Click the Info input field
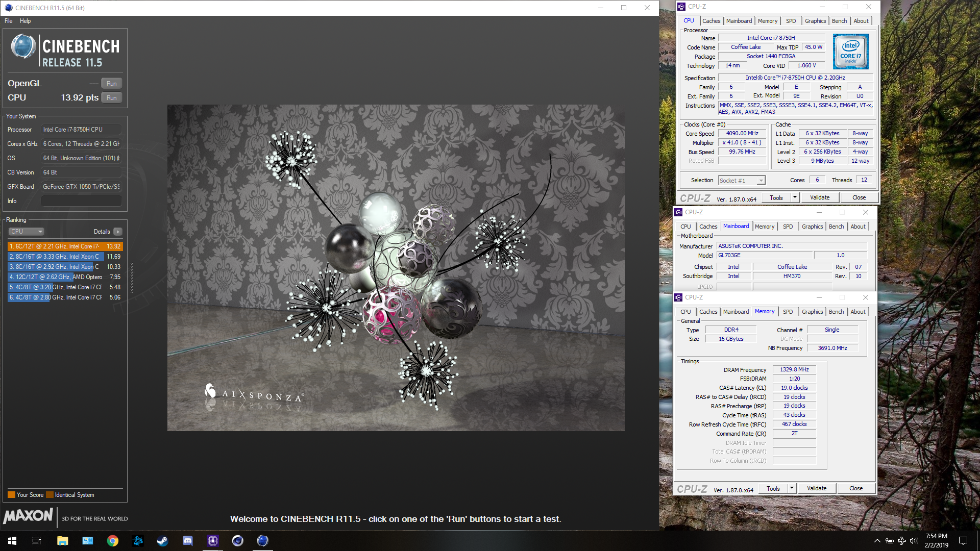This screenshot has width=980, height=551. (81, 201)
